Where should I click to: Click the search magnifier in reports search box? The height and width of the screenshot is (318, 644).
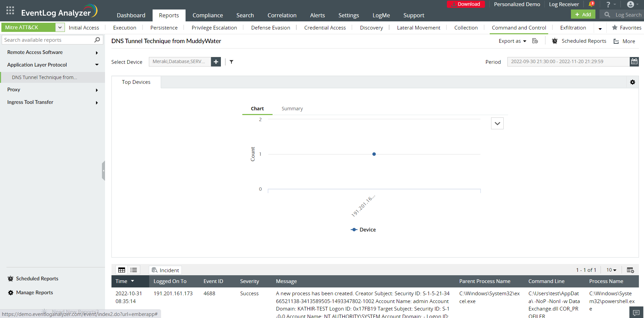point(97,40)
